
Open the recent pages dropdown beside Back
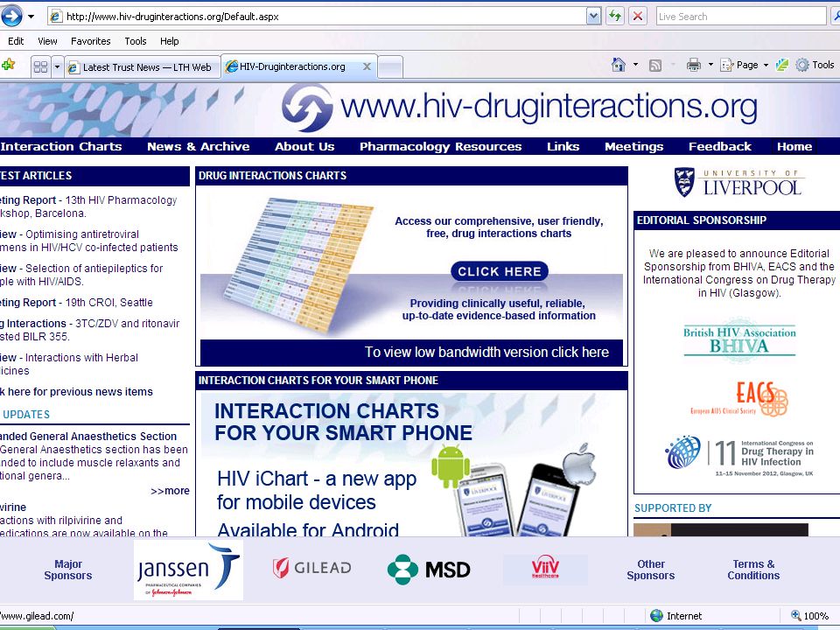31,17
